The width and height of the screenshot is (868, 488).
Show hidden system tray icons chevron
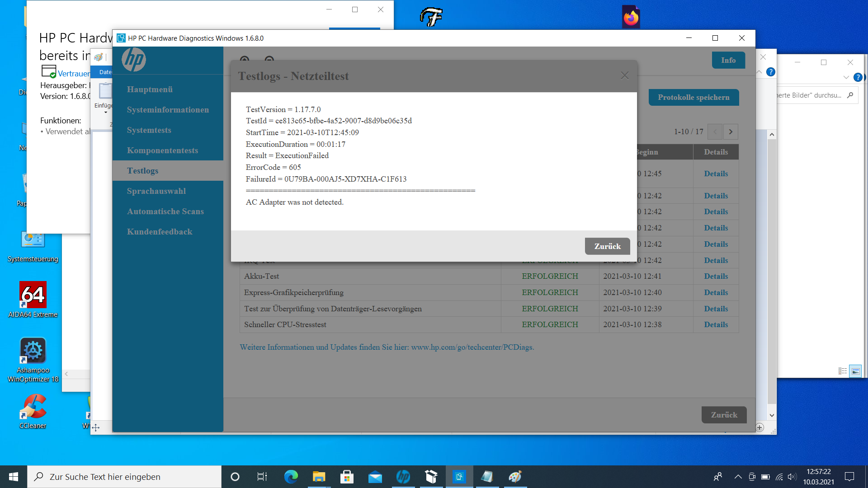pyautogui.click(x=738, y=477)
